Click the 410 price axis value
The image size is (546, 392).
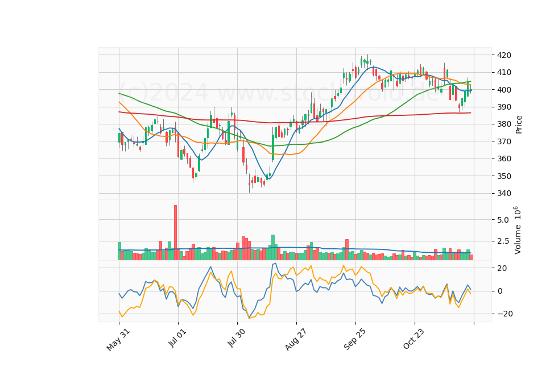[x=504, y=73]
